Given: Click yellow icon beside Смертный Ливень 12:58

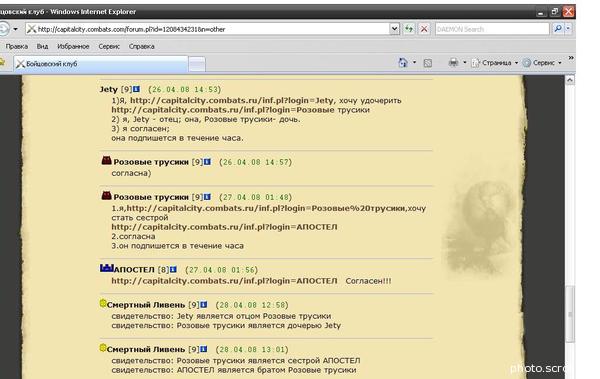Looking at the screenshot, I should [x=103, y=304].
